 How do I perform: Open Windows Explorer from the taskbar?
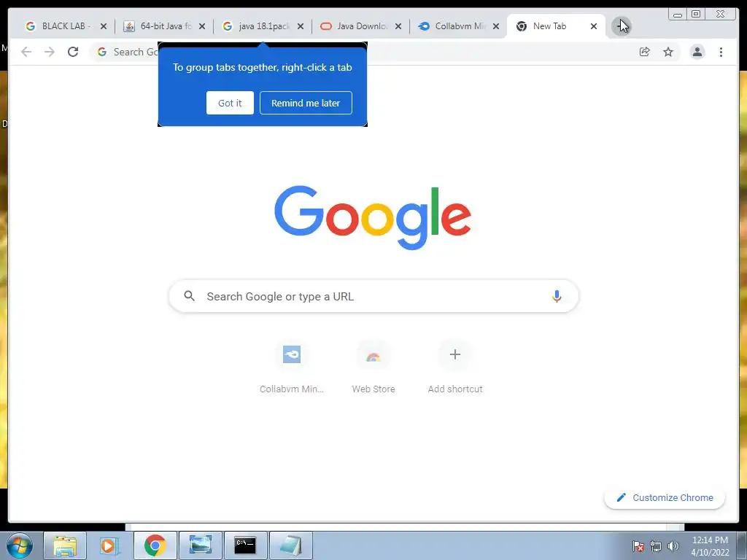(x=65, y=545)
